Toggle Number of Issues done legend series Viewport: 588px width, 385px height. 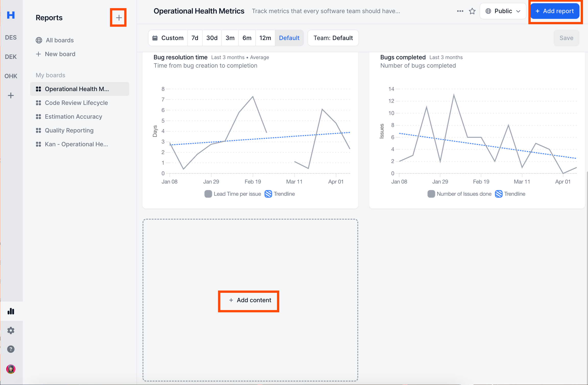[x=459, y=194]
